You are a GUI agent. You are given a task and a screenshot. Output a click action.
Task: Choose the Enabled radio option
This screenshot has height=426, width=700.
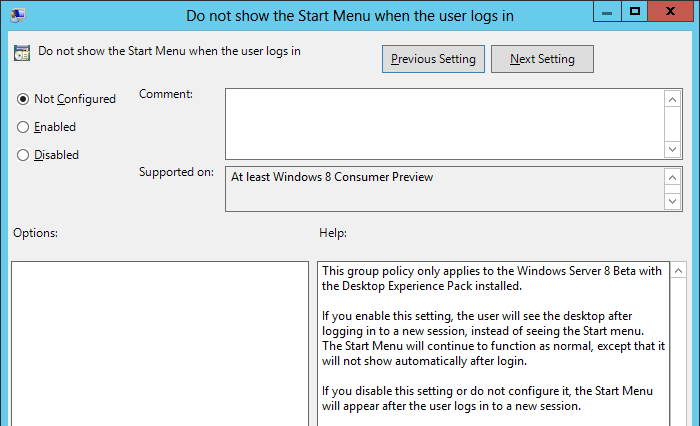(24, 127)
